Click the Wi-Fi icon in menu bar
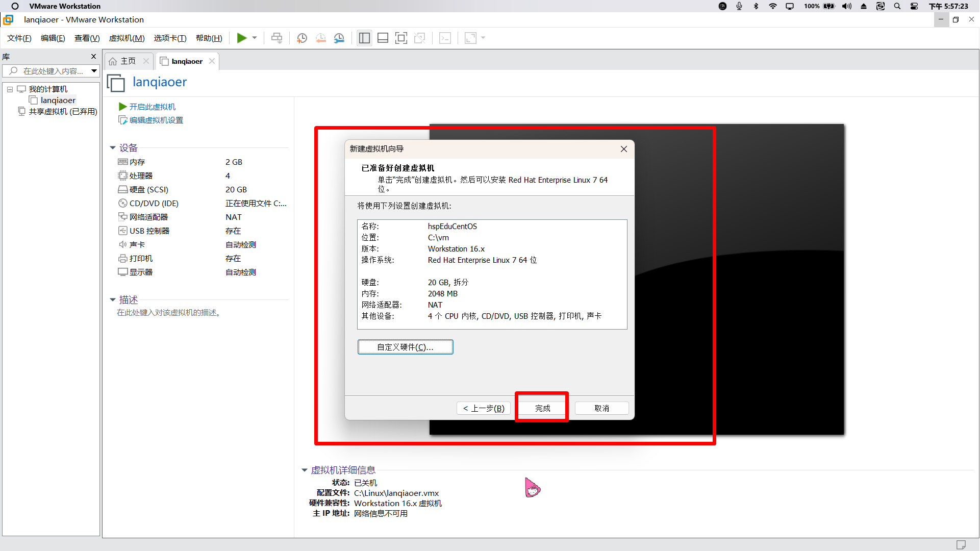This screenshot has width=980, height=551. 773,6
